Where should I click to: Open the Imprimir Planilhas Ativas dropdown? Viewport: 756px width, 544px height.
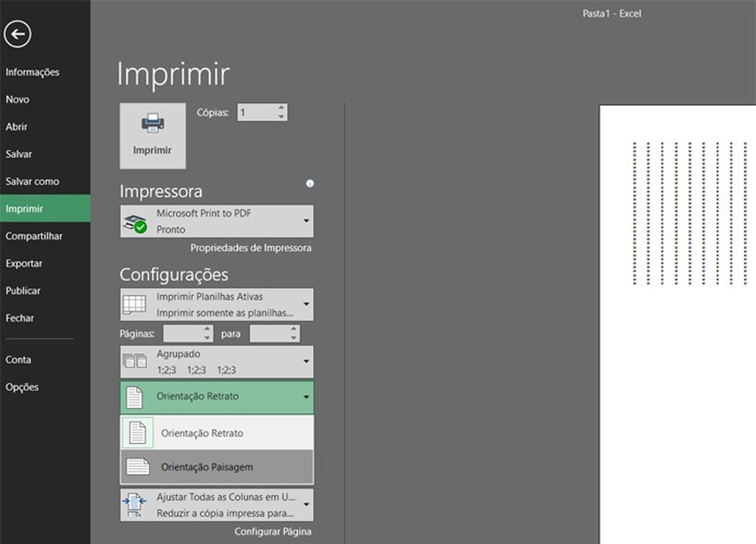[307, 304]
